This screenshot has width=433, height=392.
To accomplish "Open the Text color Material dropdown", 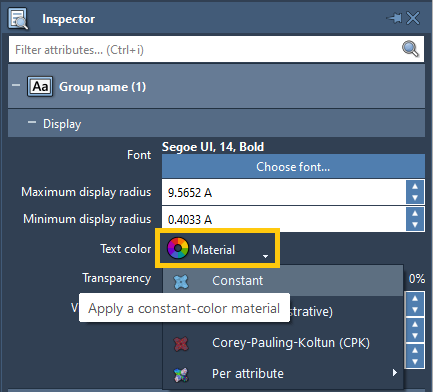I will point(217,248).
